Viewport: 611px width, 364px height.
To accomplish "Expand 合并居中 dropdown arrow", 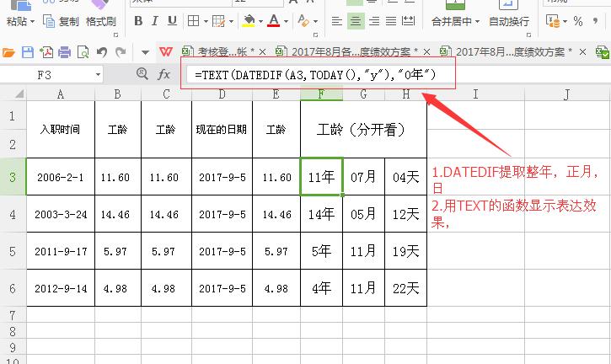I will pos(477,21).
